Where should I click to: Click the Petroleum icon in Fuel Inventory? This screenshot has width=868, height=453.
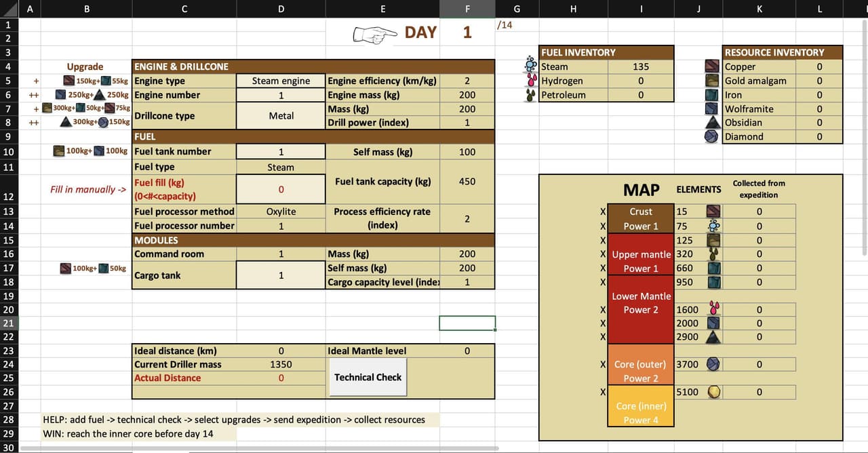tap(531, 95)
